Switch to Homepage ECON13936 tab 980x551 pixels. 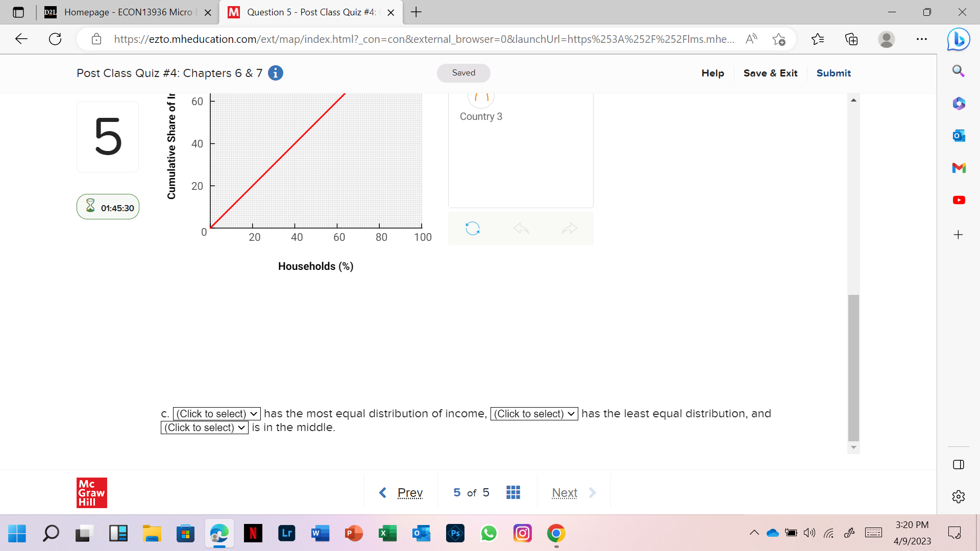[128, 12]
